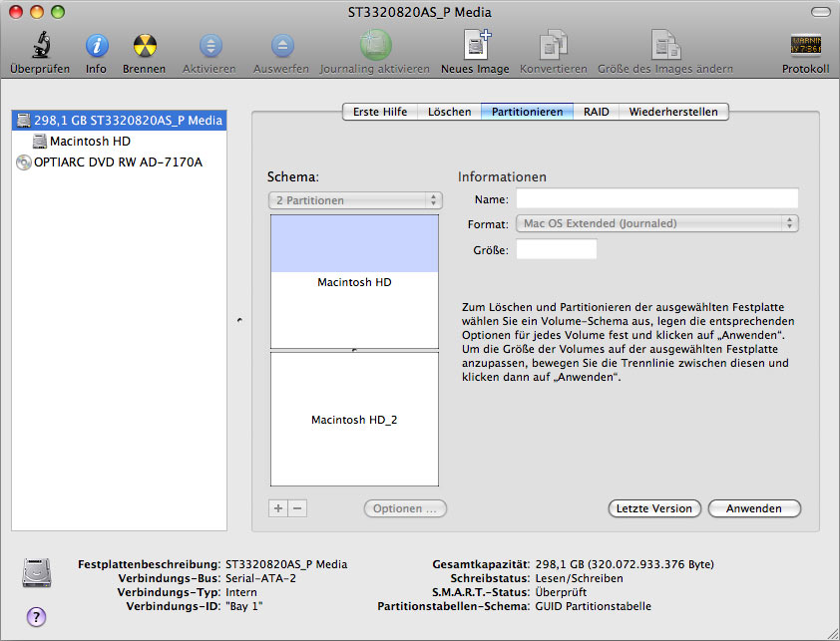Open the Wiederherstellen tab

point(673,112)
